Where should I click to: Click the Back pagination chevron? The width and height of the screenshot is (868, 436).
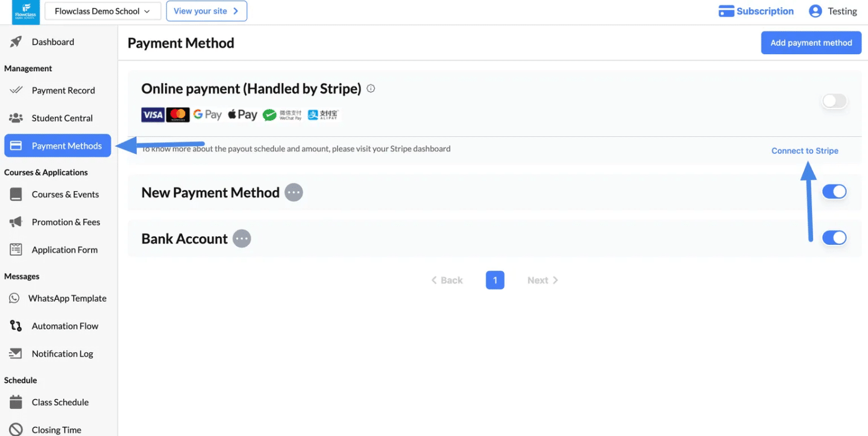(x=434, y=280)
